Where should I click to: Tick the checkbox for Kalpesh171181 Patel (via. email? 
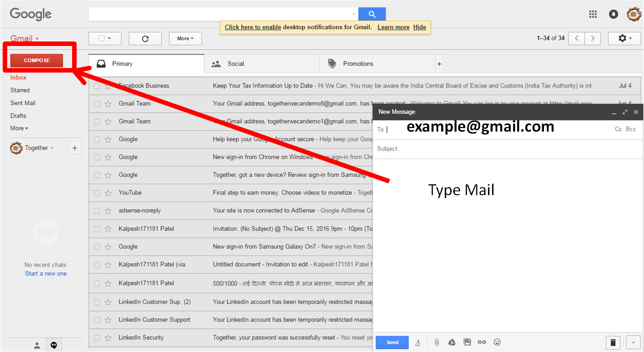[x=97, y=265]
